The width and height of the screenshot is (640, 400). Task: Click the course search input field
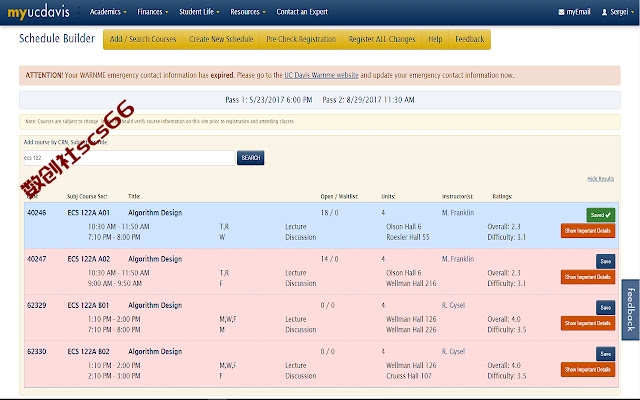129,158
